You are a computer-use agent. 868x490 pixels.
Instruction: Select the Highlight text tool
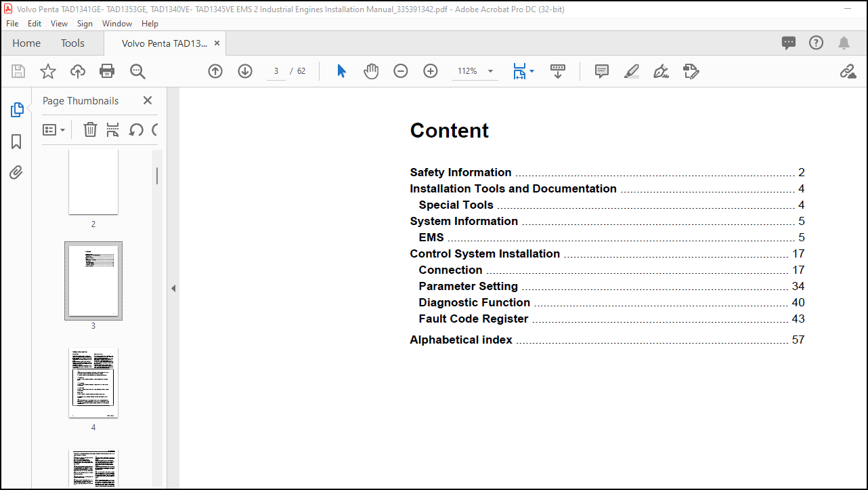point(632,71)
